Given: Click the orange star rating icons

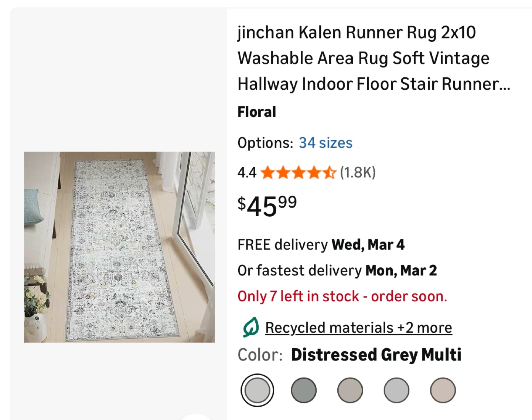Looking at the screenshot, I should coord(298,173).
